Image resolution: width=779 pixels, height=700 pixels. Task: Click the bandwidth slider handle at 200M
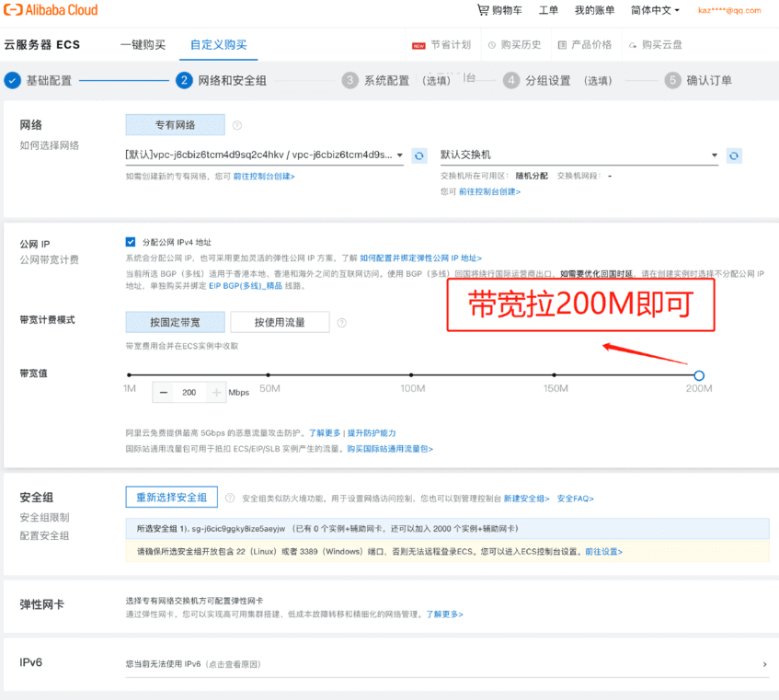pyautogui.click(x=699, y=375)
